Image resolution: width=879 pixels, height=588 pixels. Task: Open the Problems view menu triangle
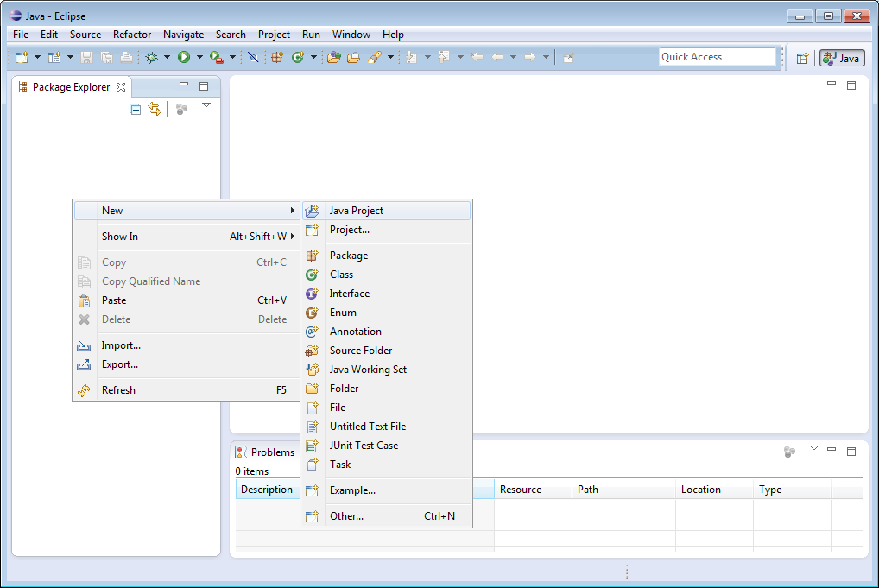click(814, 448)
